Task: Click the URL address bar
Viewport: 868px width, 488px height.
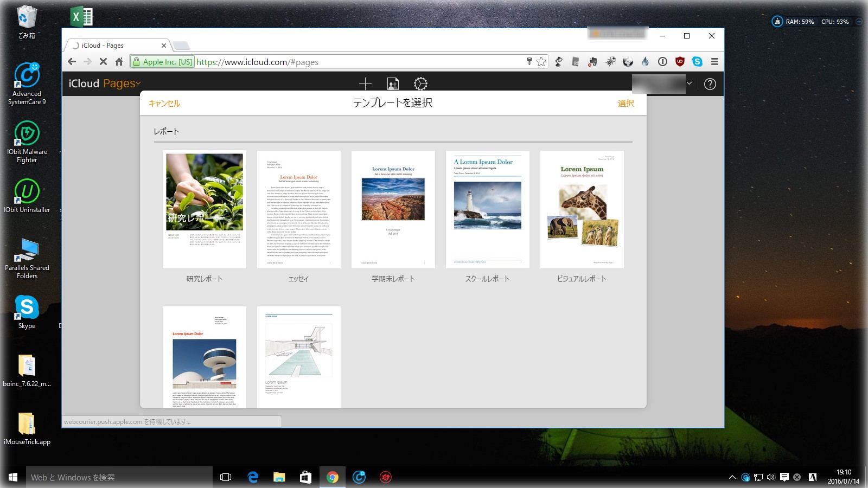Action: tap(358, 62)
